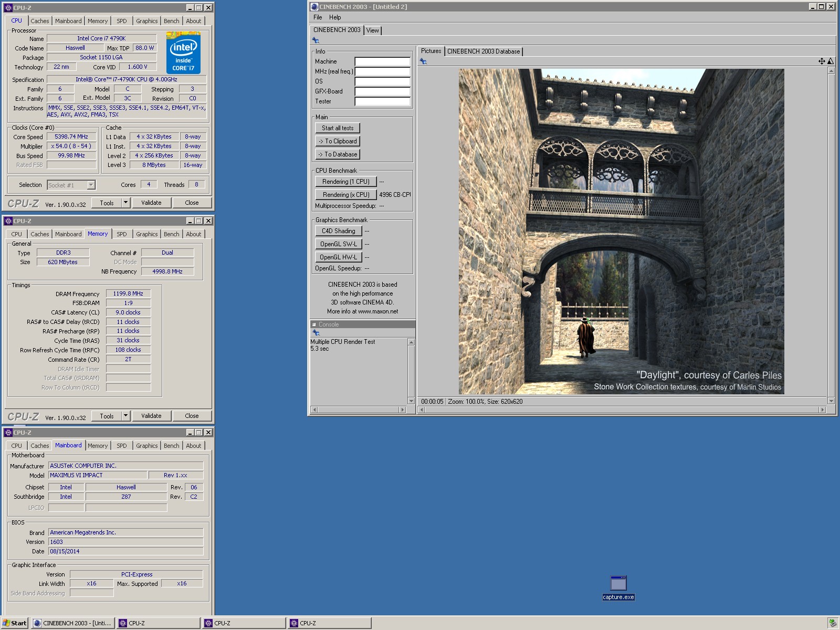Click the Daylight rendered image
840x630 pixels.
click(621, 232)
